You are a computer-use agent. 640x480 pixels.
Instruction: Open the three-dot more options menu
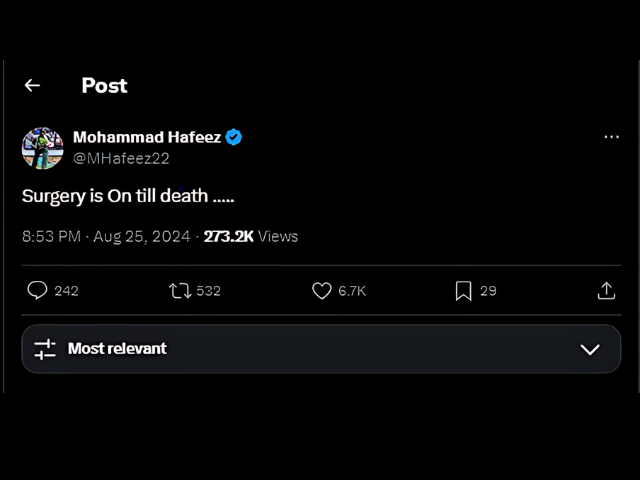[x=611, y=137]
